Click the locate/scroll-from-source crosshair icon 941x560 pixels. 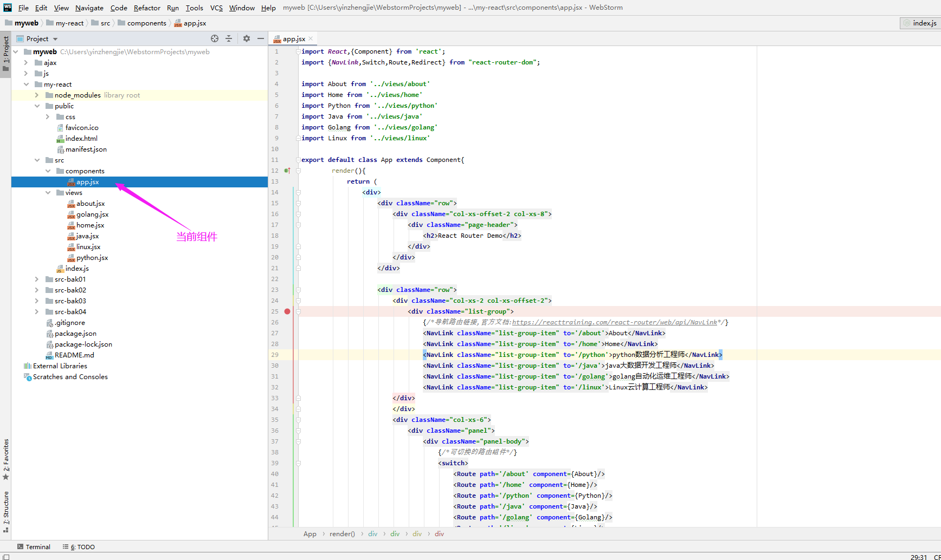pos(215,38)
